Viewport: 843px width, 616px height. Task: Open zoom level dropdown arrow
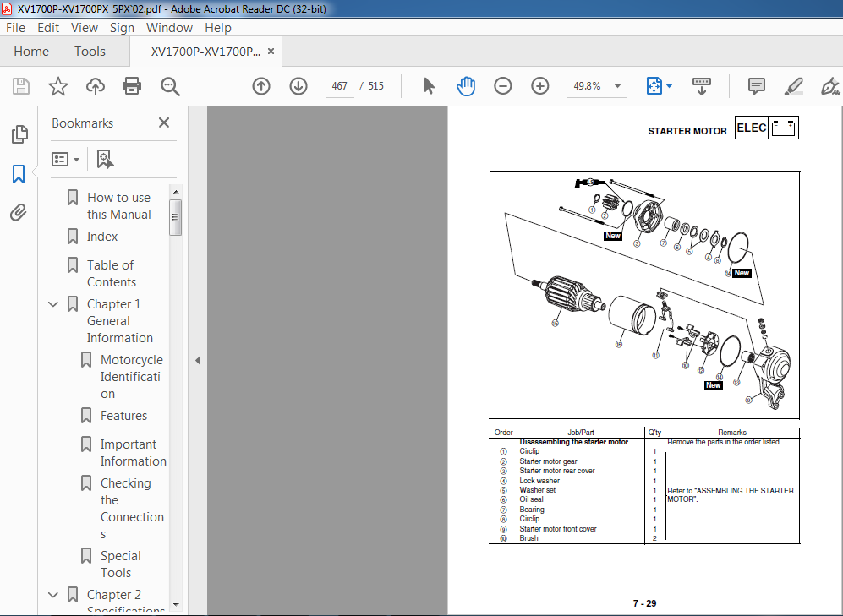(618, 86)
